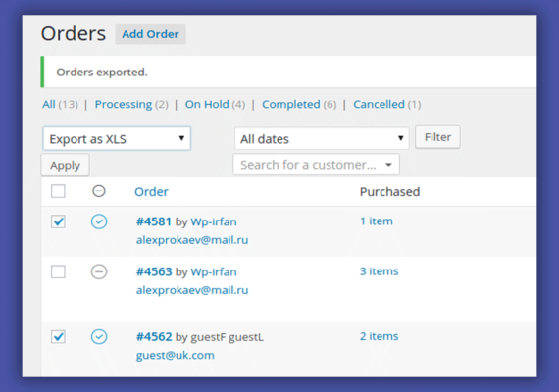Show the Cancelled orders filter
The width and height of the screenshot is (559, 392).
click(x=379, y=105)
